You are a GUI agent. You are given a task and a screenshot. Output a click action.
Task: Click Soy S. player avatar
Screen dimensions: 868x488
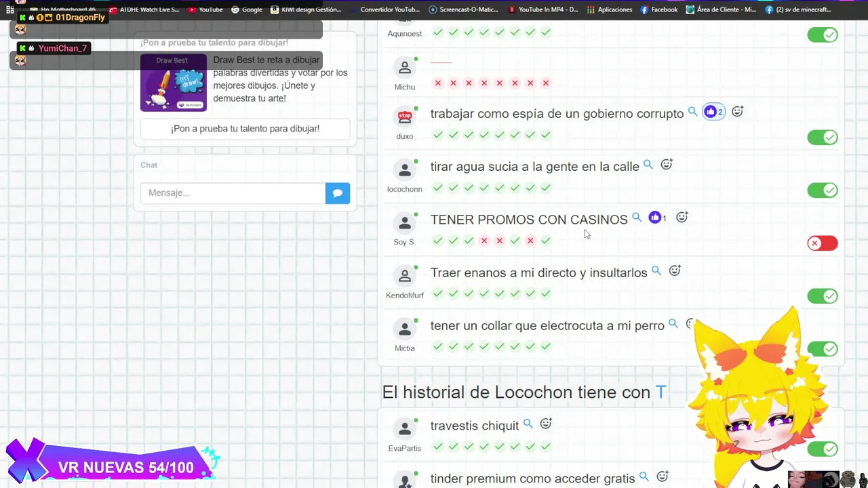coord(405,222)
